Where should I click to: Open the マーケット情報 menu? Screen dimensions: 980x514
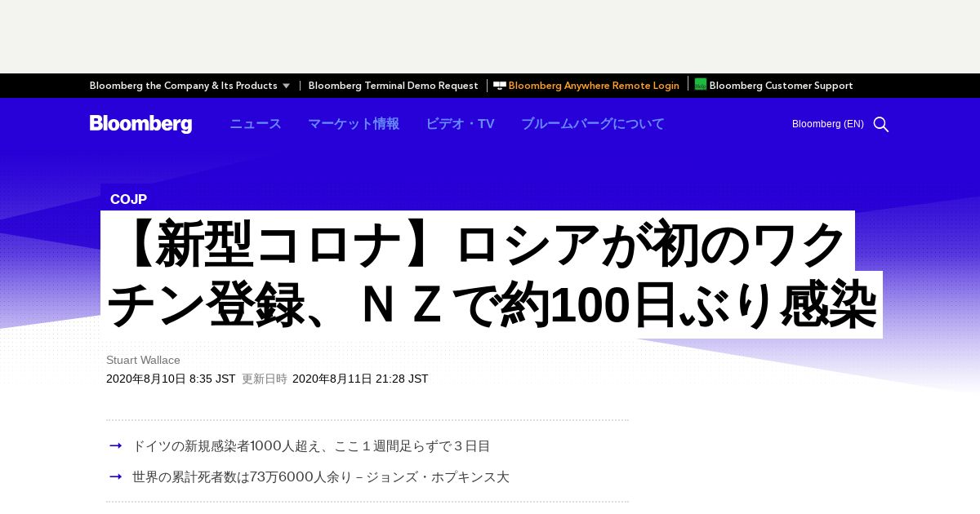pos(354,124)
